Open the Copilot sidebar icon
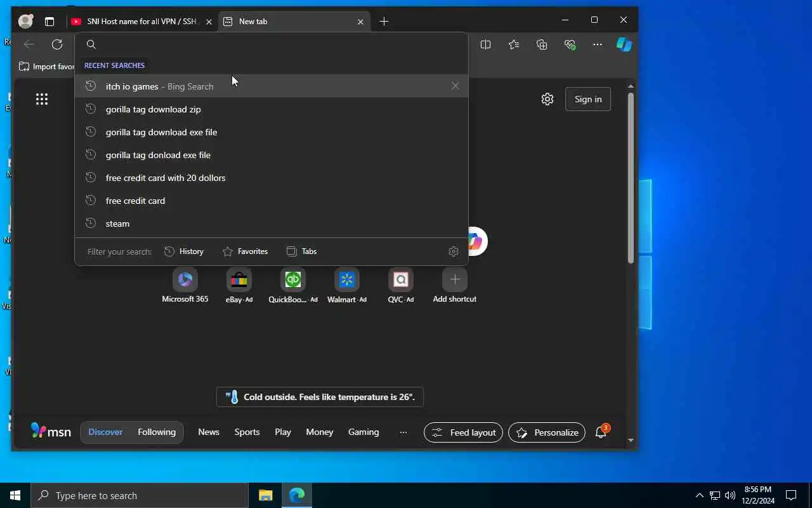This screenshot has width=812, height=508. pos(624,44)
